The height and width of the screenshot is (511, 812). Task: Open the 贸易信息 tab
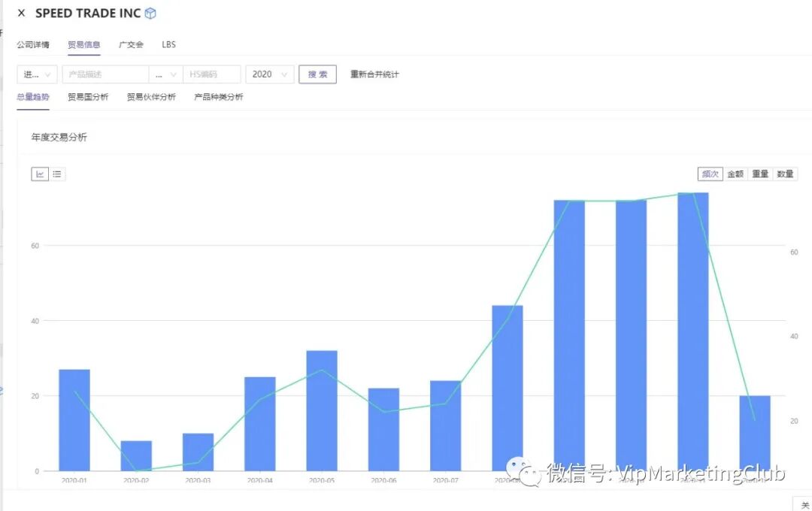[84, 44]
